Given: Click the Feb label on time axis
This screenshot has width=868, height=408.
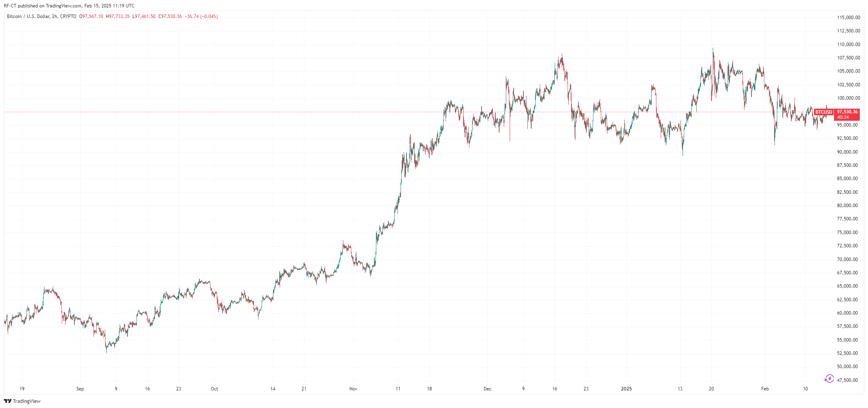Looking at the screenshot, I should [765, 389].
